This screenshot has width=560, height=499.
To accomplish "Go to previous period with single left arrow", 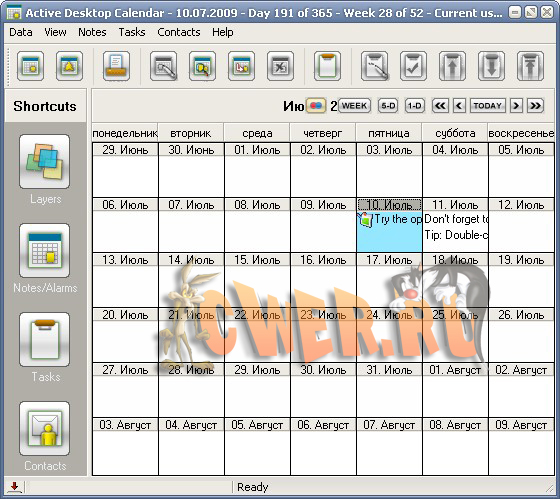I will [459, 106].
